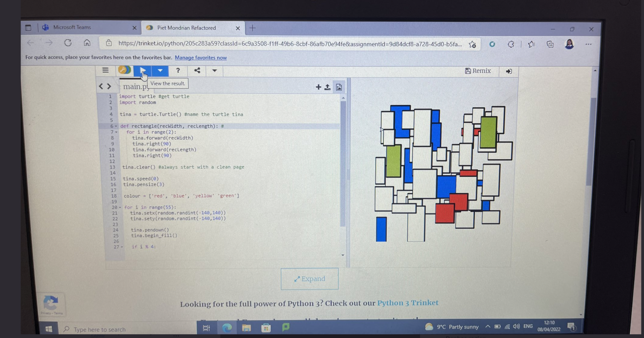The image size is (644, 338).
Task: Click the share icon
Action: click(197, 70)
